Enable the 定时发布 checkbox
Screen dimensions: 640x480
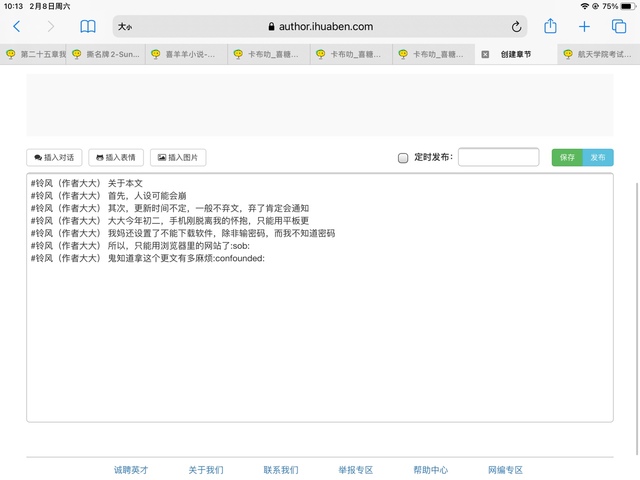pos(403,157)
